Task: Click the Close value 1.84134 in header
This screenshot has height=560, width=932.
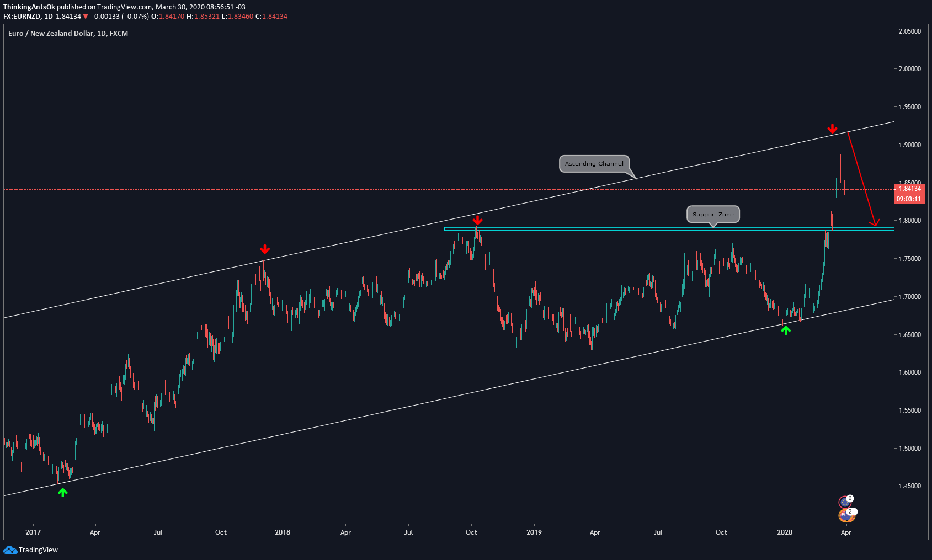Action: [x=275, y=17]
